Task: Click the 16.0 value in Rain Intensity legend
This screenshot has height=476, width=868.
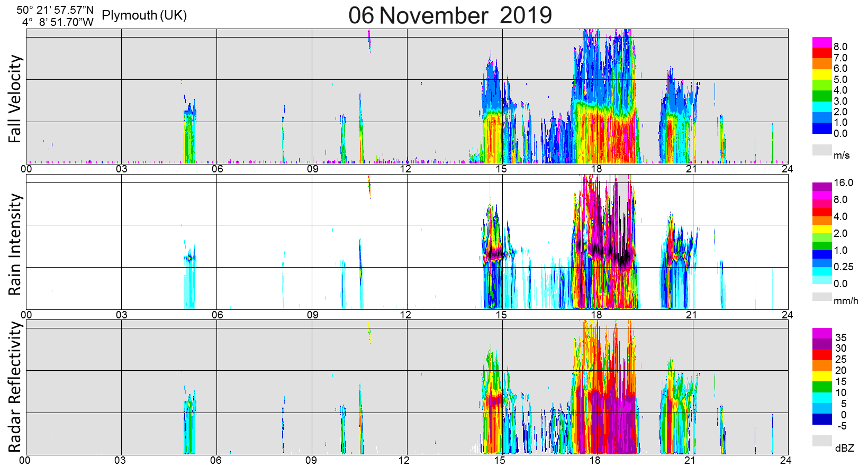Action: point(844,182)
